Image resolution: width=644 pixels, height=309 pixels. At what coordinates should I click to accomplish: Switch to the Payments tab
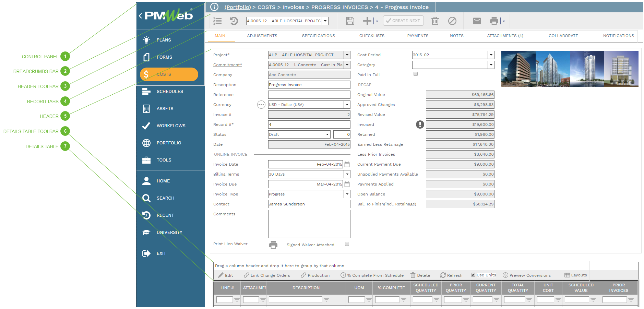[x=417, y=35]
